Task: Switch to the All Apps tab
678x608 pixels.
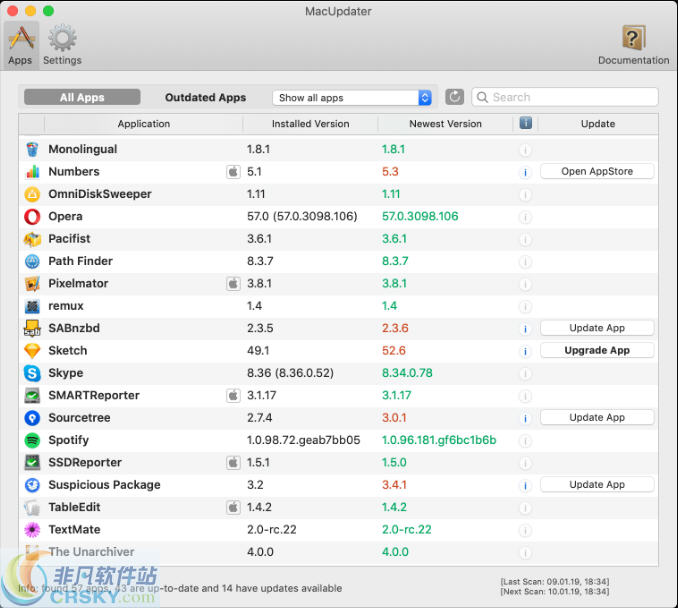Action: tap(82, 97)
